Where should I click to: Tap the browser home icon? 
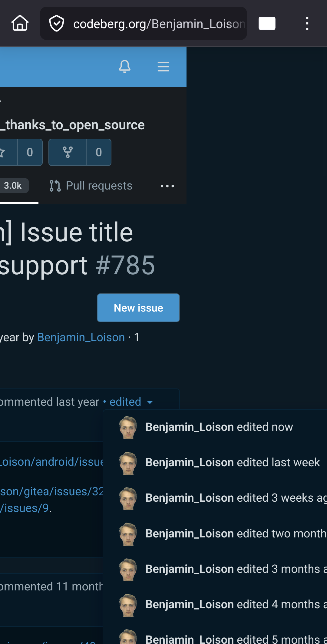coord(20,23)
